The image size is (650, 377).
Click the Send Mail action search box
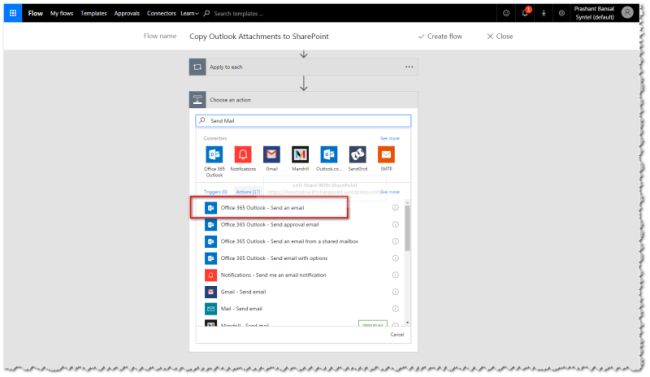tap(303, 121)
